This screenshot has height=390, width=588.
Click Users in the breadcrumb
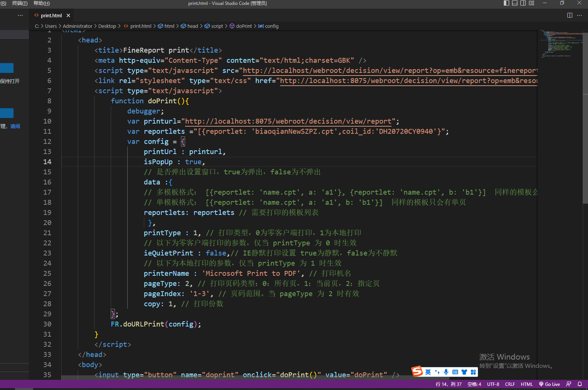[x=51, y=26]
